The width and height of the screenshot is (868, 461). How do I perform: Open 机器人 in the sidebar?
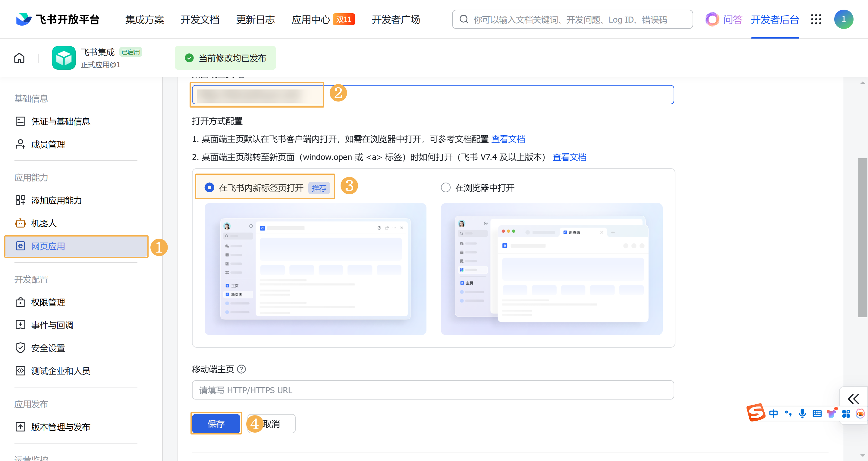(43, 224)
